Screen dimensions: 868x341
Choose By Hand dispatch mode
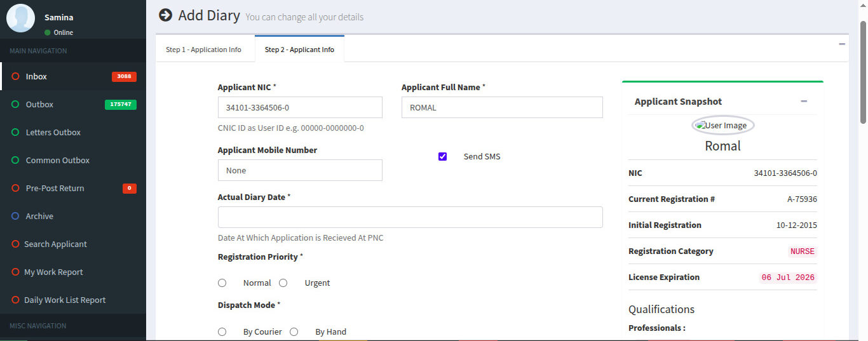(x=294, y=331)
